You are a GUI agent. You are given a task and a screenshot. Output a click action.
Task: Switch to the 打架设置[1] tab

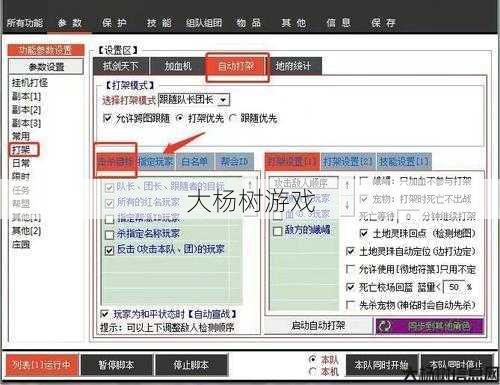(292, 162)
